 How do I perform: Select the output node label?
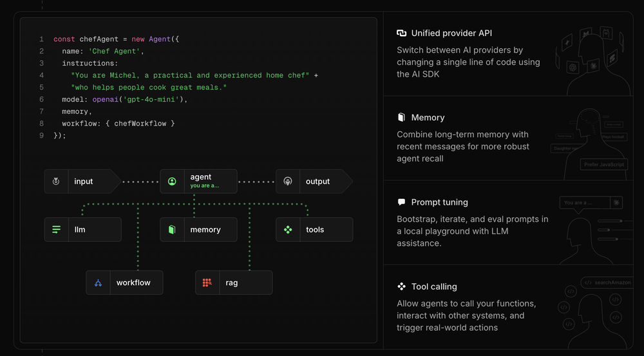317,182
